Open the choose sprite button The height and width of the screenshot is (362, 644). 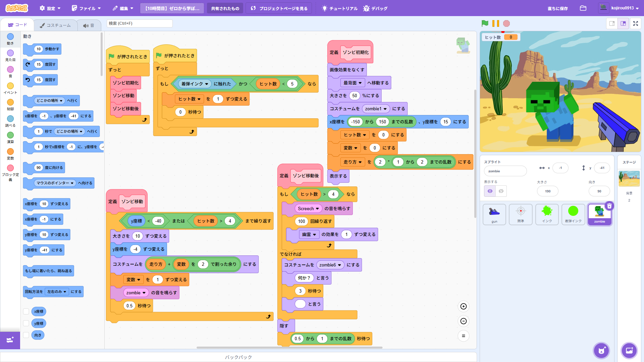coord(601,351)
